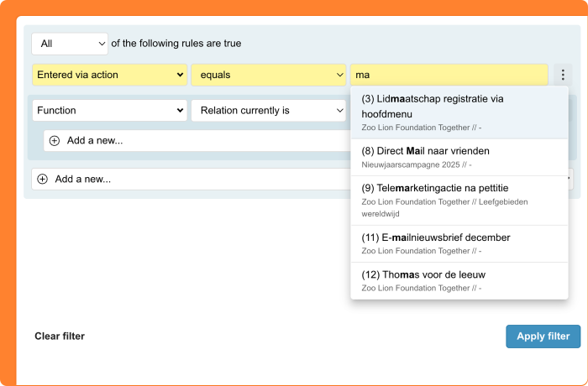Click the Clear filter link
The width and height of the screenshot is (588, 386).
(60, 336)
